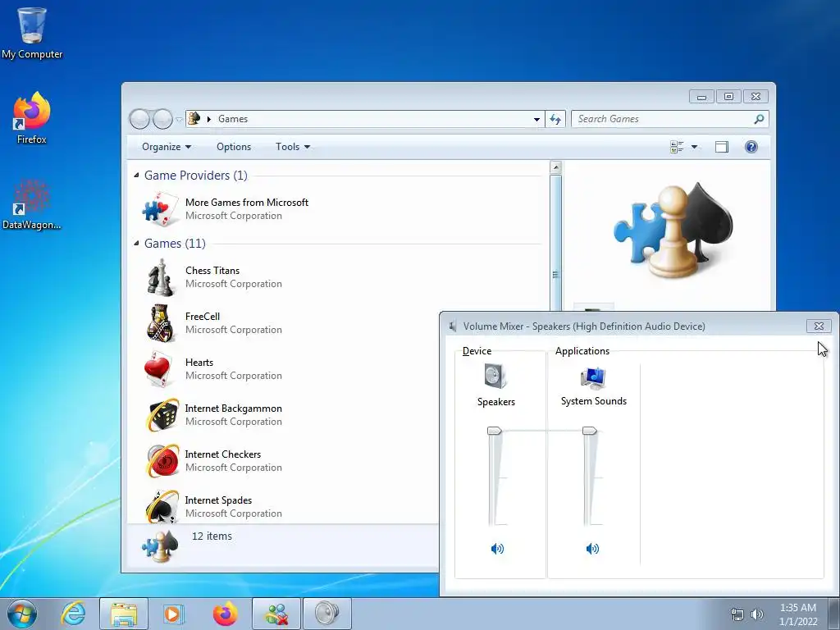The height and width of the screenshot is (630, 840).
Task: Open Windows Media Player from taskbar
Action: 174,614
